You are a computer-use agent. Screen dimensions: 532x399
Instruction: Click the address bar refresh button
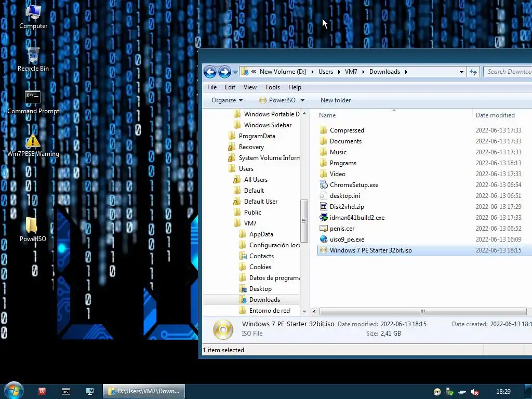point(473,72)
